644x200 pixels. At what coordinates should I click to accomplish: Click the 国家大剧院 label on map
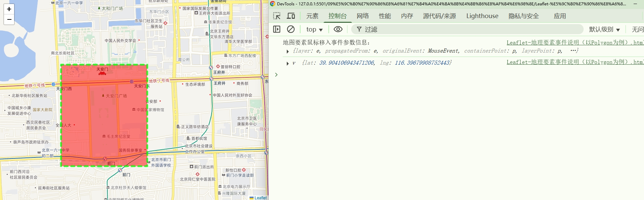pyautogui.click(x=43, y=110)
